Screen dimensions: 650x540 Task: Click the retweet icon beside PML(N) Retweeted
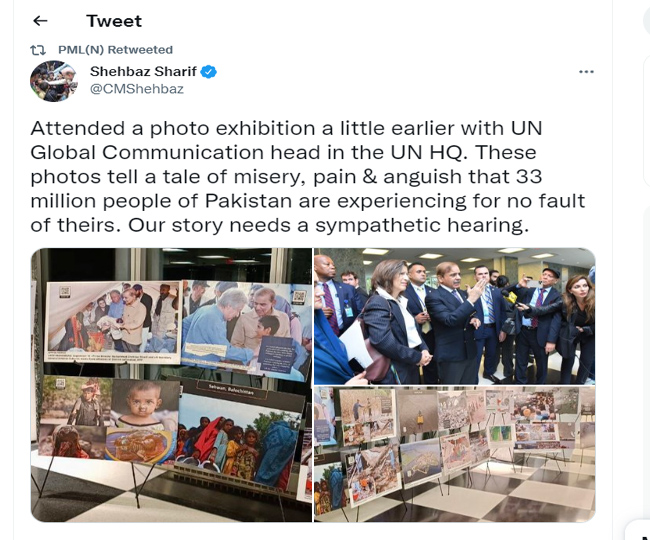(38, 50)
